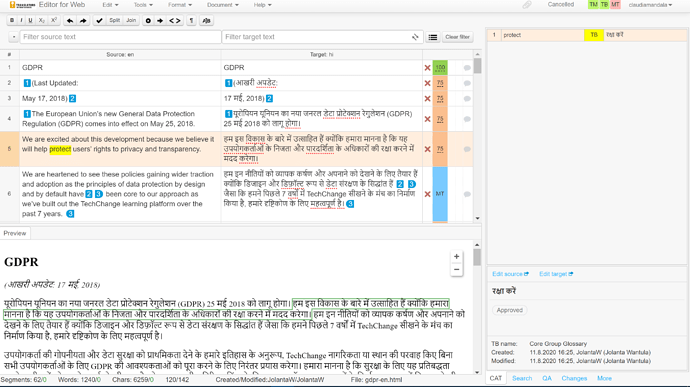This screenshot has width=690, height=387.
Task: Click the swap icon in target filter
Action: click(415, 37)
